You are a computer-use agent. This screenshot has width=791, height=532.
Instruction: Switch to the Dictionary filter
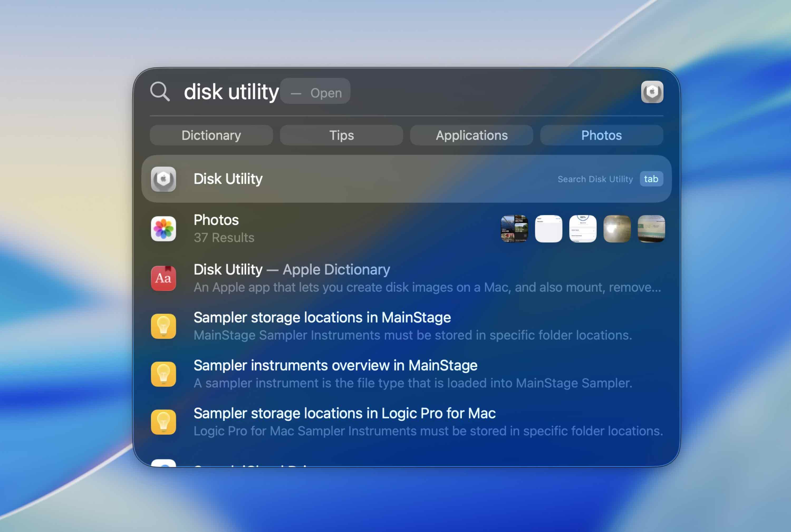[211, 135]
